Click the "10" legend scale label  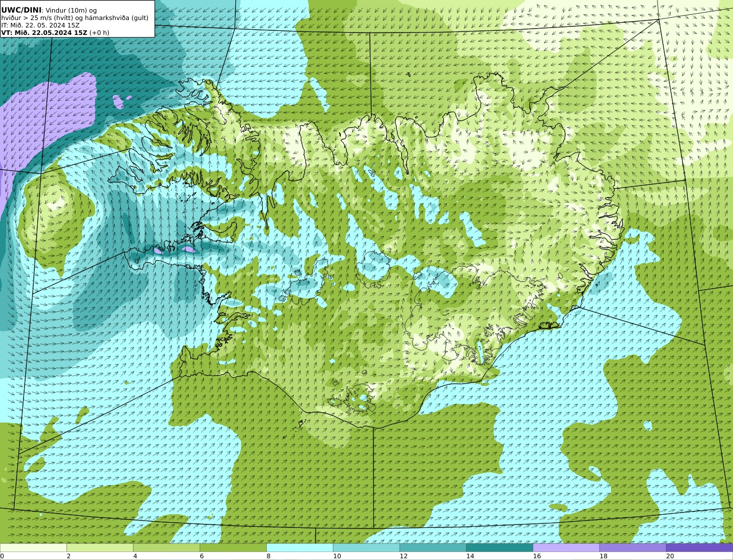tap(337, 556)
